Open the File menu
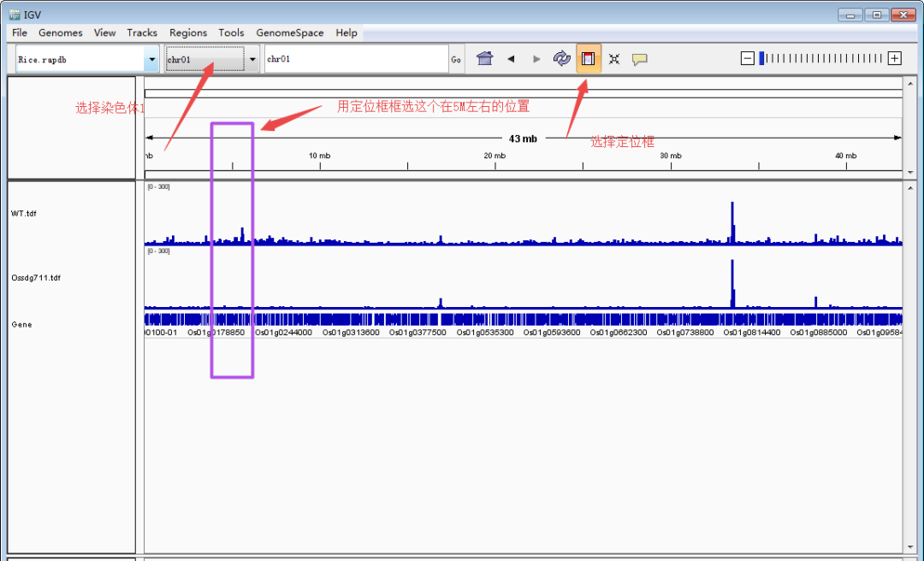 [x=19, y=32]
